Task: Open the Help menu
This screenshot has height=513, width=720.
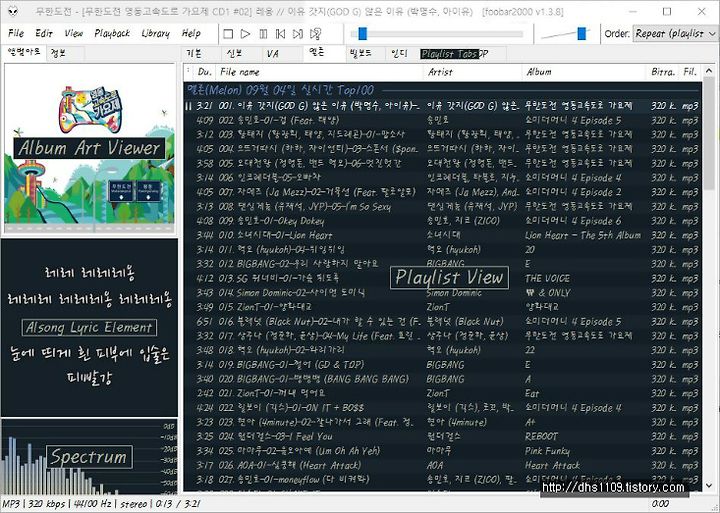Action: pyautogui.click(x=191, y=33)
